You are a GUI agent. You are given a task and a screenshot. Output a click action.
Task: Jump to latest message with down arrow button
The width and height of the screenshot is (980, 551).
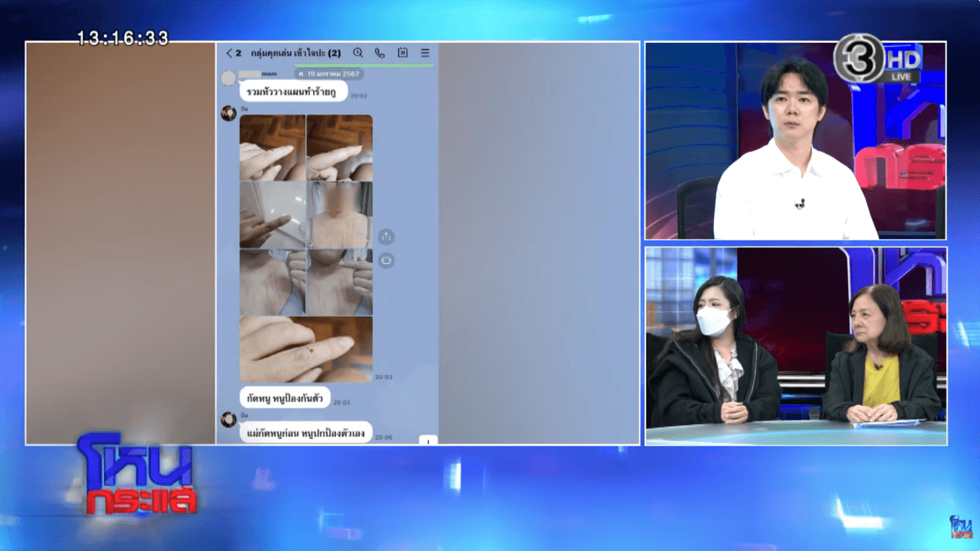point(428,440)
